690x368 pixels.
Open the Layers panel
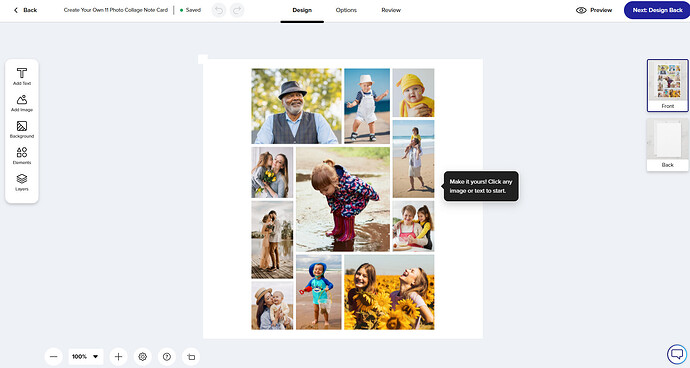coord(22,182)
